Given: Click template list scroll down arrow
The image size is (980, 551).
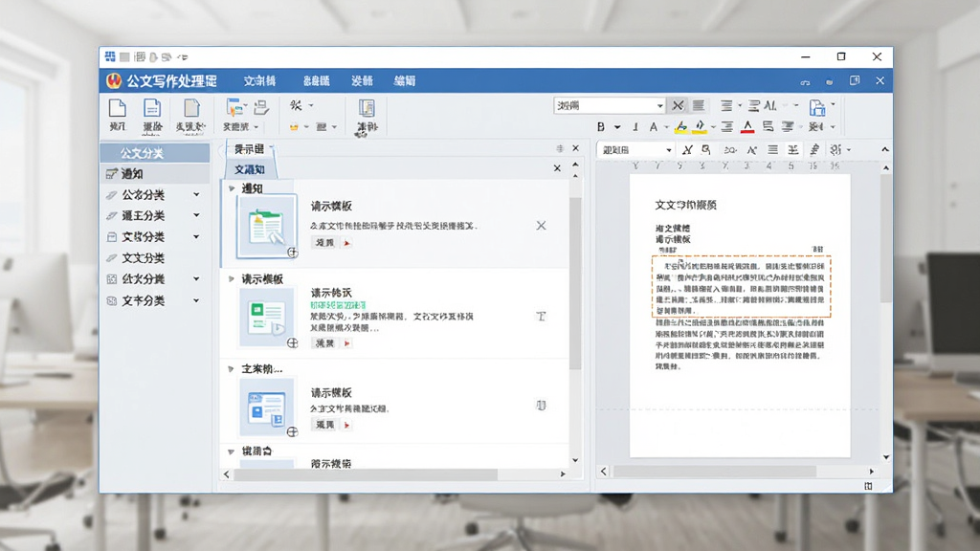Looking at the screenshot, I should pyautogui.click(x=575, y=460).
